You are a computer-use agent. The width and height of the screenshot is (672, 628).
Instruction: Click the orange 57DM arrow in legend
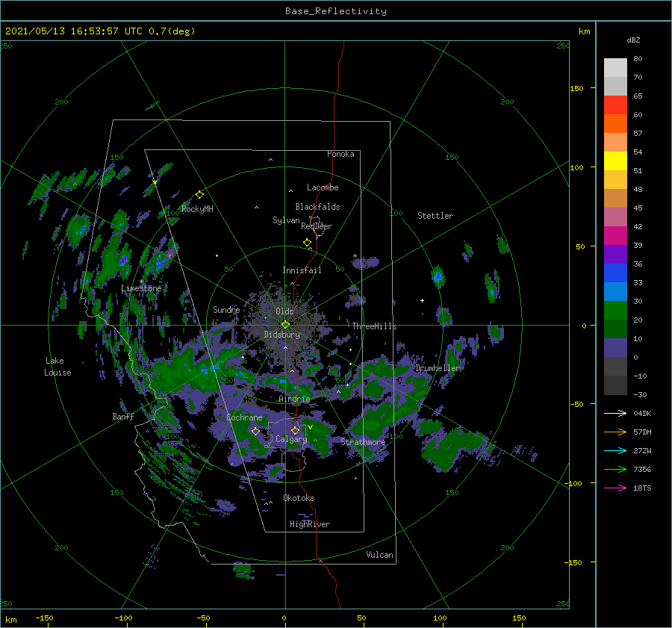pos(615,432)
